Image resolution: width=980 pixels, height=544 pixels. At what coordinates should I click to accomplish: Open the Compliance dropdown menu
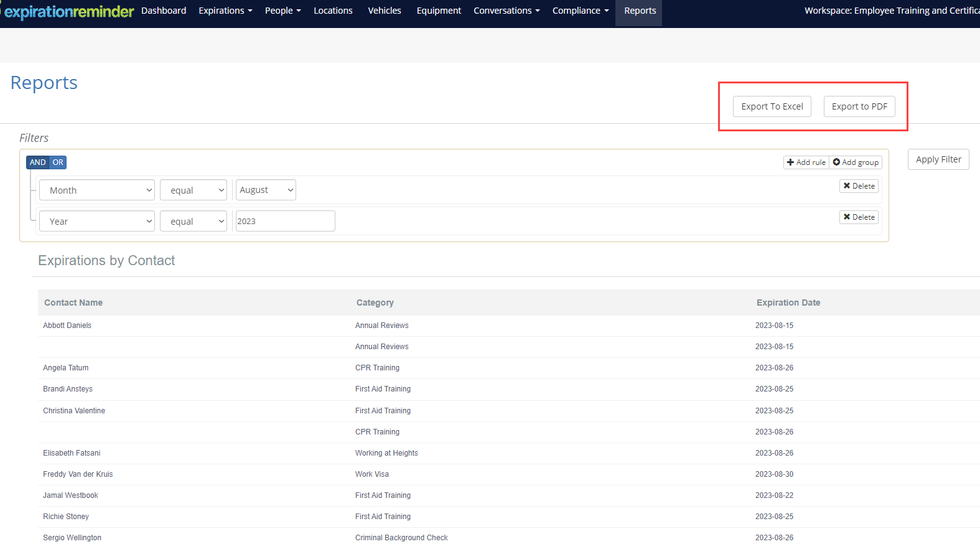[581, 11]
